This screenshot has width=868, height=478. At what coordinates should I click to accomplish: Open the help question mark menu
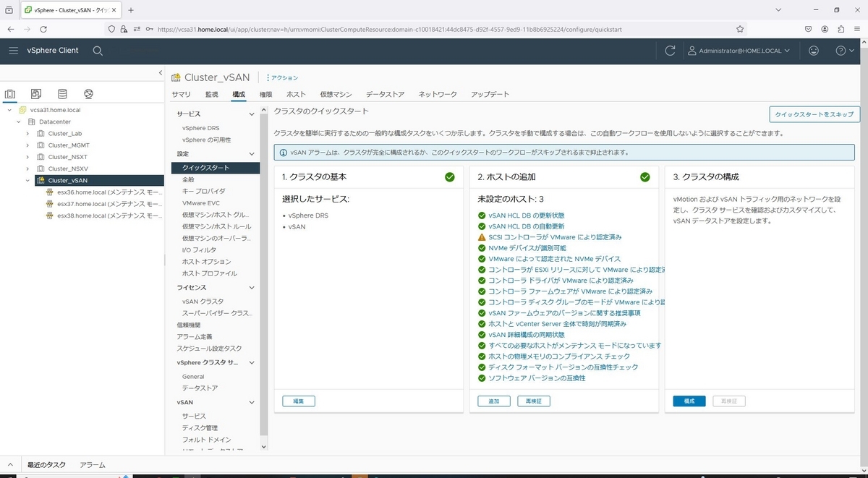[844, 51]
